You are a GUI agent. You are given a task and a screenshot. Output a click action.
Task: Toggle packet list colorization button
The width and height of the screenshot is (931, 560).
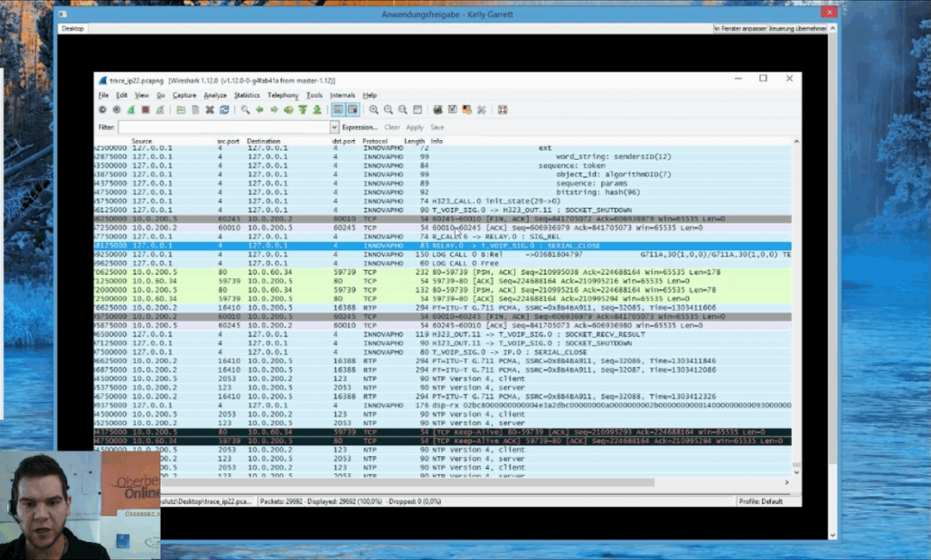pos(338,109)
